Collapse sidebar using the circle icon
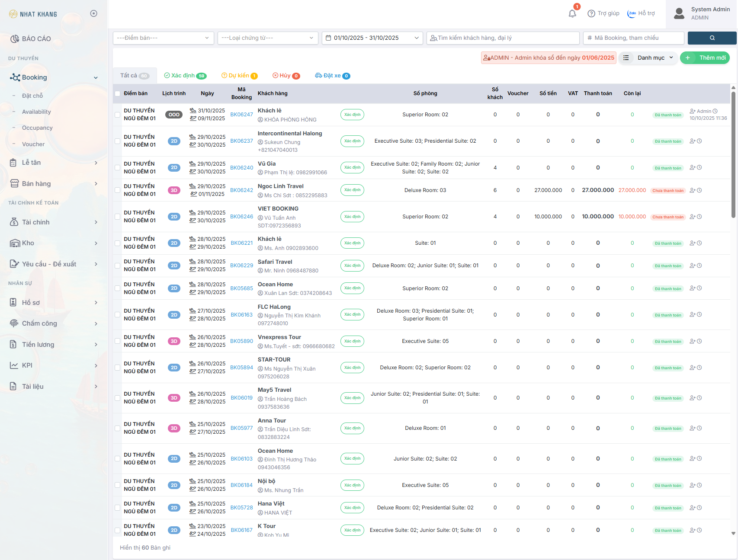738x560 pixels. click(93, 13)
